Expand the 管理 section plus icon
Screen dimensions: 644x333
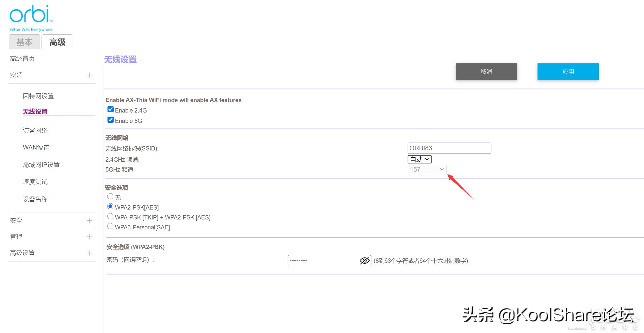point(89,237)
